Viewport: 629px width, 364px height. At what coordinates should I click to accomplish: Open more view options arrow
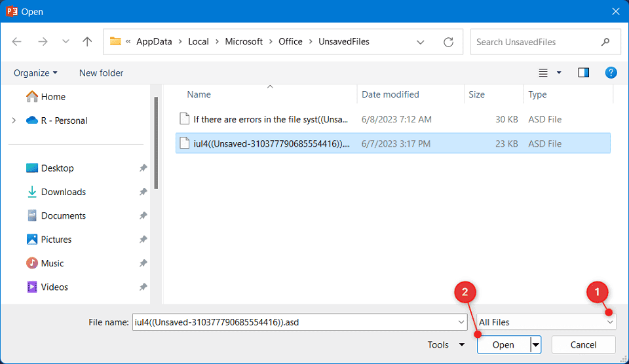559,73
